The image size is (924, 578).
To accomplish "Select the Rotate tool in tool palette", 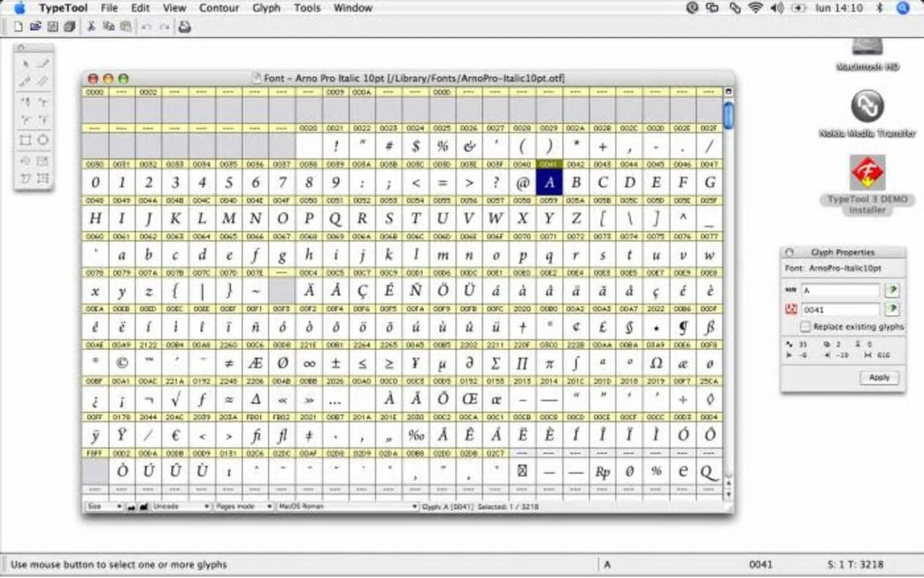I will click(25, 160).
